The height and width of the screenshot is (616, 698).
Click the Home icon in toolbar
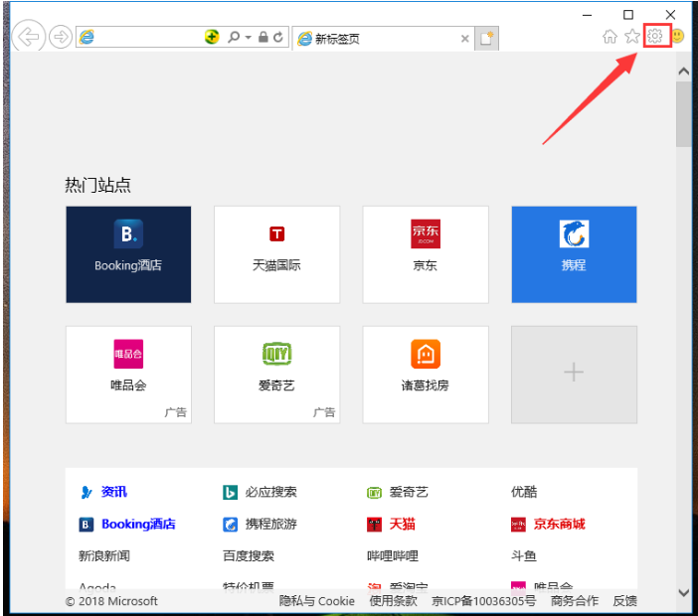(x=611, y=37)
